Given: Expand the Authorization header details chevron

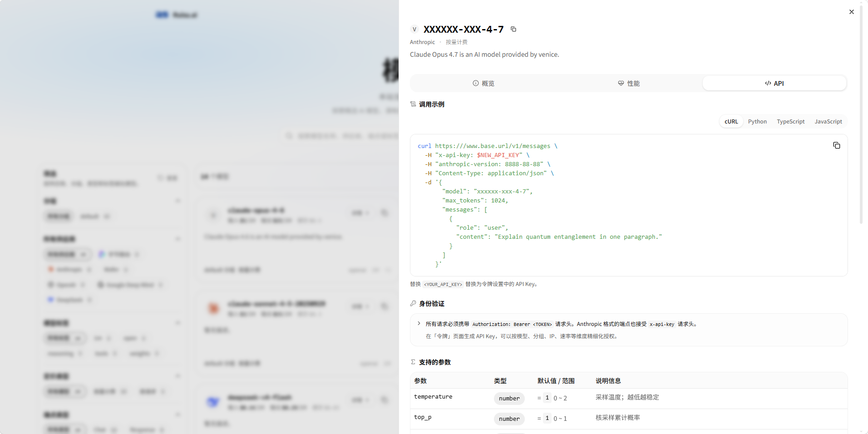Looking at the screenshot, I should pos(419,324).
